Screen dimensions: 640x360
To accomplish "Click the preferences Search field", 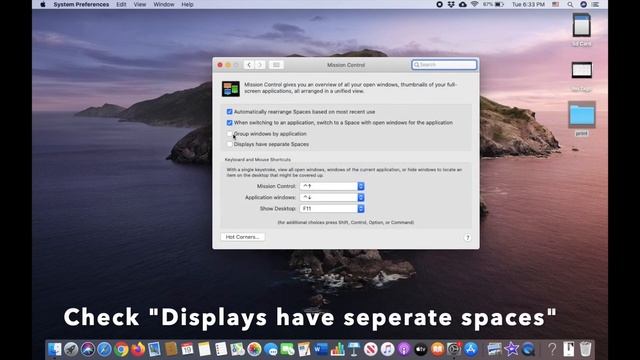I will [x=444, y=65].
